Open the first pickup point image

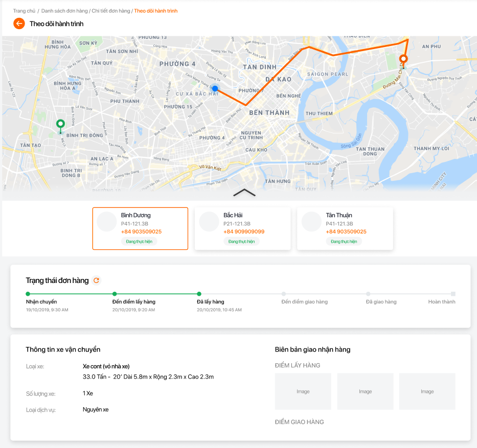click(303, 391)
